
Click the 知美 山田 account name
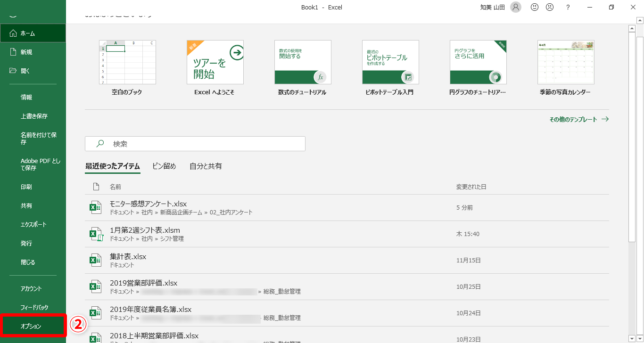pos(493,7)
